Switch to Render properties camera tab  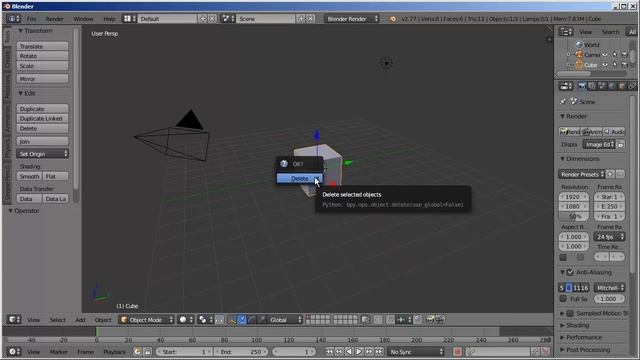582,86
